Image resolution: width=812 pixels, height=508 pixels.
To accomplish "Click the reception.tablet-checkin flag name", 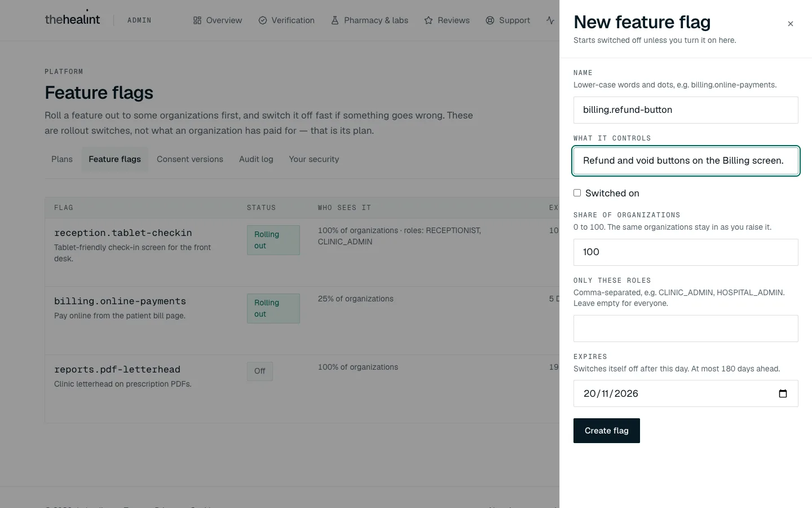I will 123,233.
